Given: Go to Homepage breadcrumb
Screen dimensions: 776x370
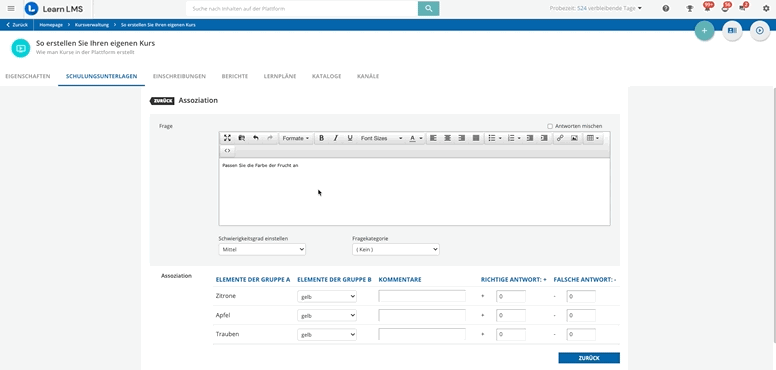Looking at the screenshot, I should [51, 24].
